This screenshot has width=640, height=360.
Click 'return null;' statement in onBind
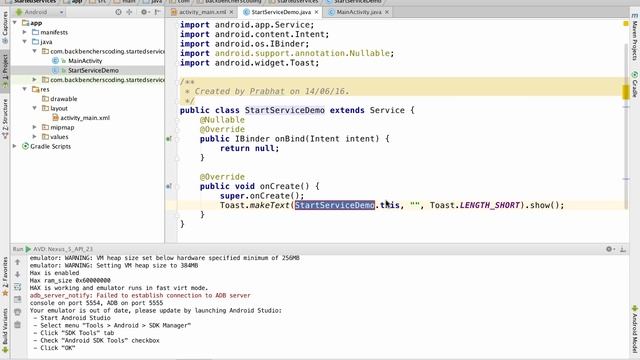tap(249, 149)
